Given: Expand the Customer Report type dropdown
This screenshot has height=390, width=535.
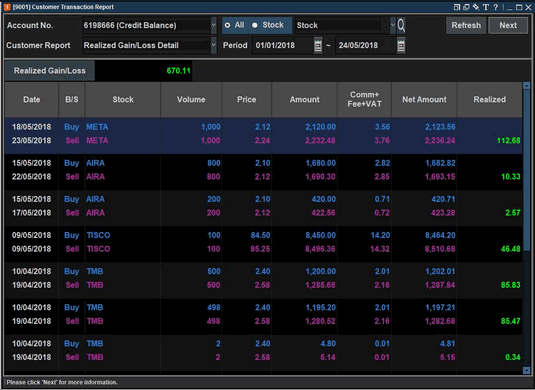Looking at the screenshot, I should coord(214,45).
